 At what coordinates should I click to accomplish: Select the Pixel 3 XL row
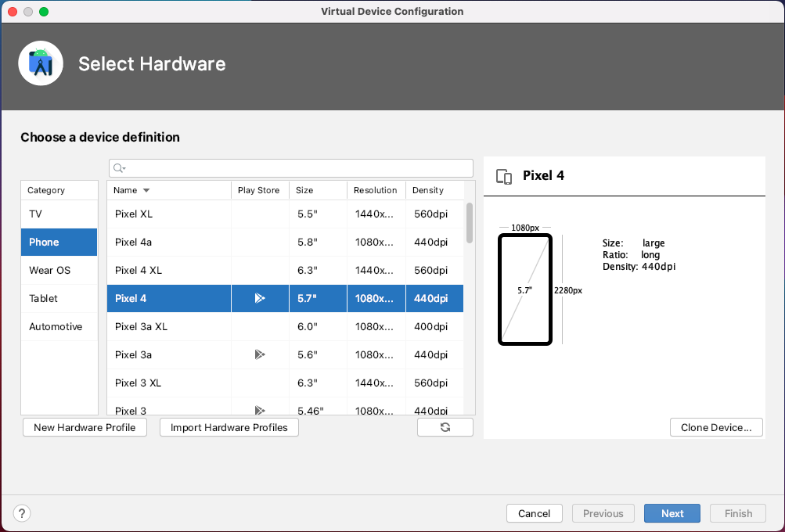(286, 383)
